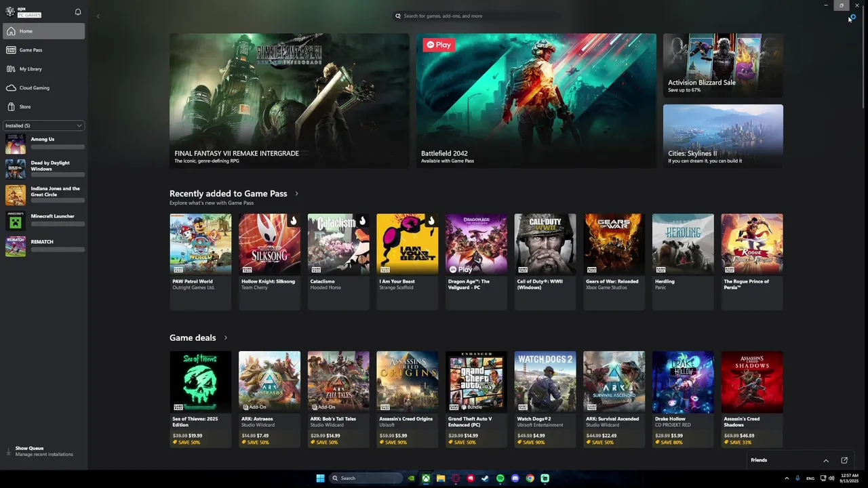
Task: Open Dragon Age: The Veilguard card
Action: pos(476,262)
